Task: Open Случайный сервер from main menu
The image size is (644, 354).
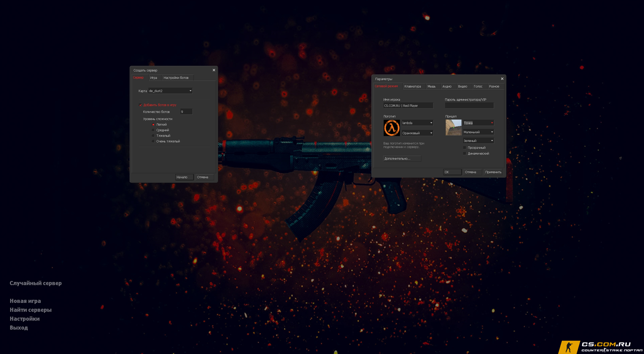Action: tap(36, 283)
